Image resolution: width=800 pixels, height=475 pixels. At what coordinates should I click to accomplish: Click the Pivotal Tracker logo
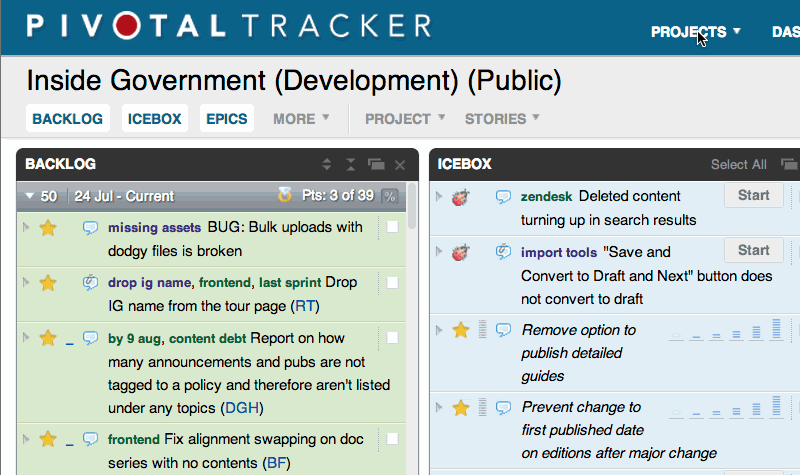pyautogui.click(x=229, y=27)
